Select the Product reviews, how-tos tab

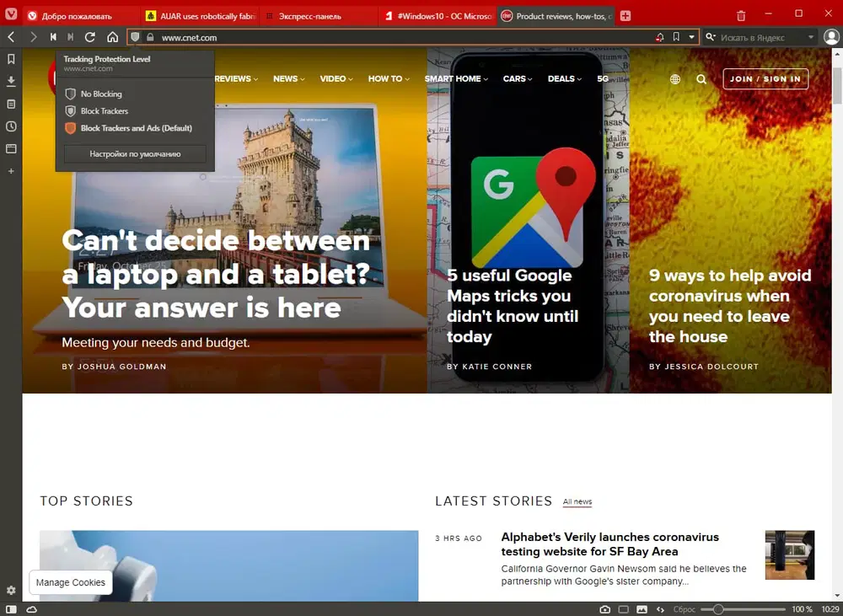pos(556,16)
